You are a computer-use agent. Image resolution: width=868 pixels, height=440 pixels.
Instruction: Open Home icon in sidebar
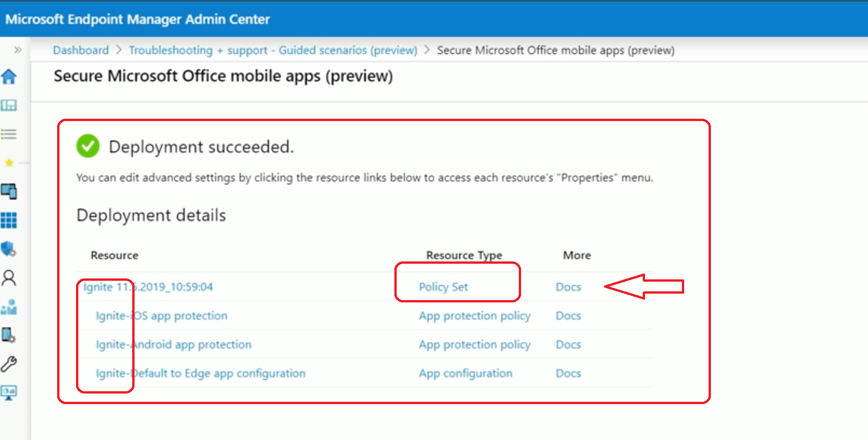tap(9, 76)
